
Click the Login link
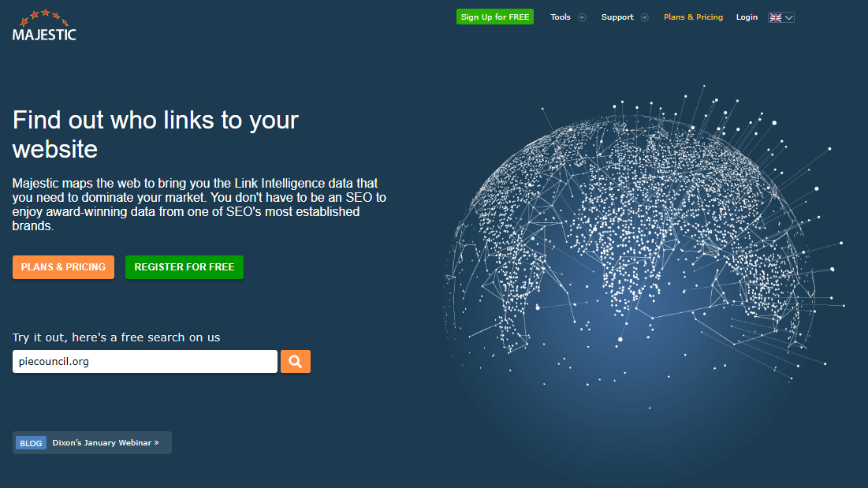tap(747, 17)
